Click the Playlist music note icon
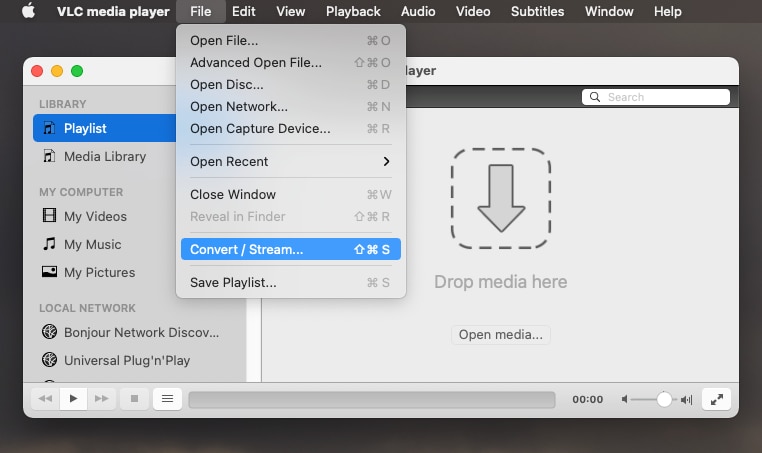762x453 pixels. (49, 128)
